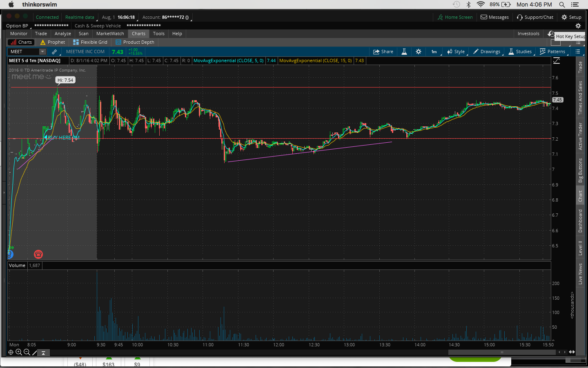Viewport: 588px width, 368px height.
Task: Open the 1m timeframe dropdown
Action: pos(434,52)
